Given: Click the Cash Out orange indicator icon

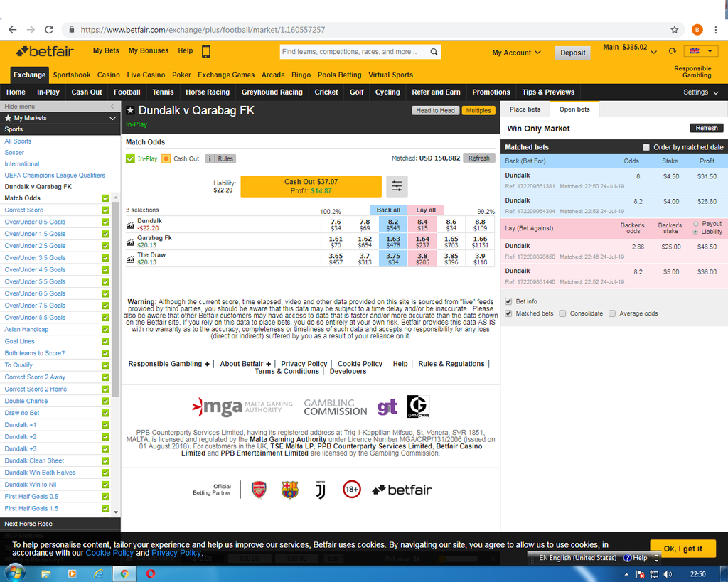Looking at the screenshot, I should coord(166,158).
